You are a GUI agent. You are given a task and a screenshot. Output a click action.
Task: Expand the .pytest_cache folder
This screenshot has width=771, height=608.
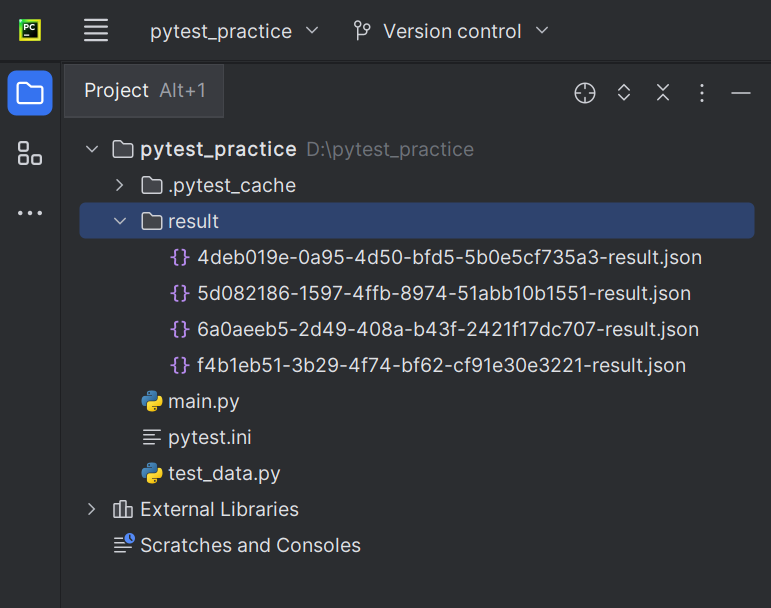[120, 185]
